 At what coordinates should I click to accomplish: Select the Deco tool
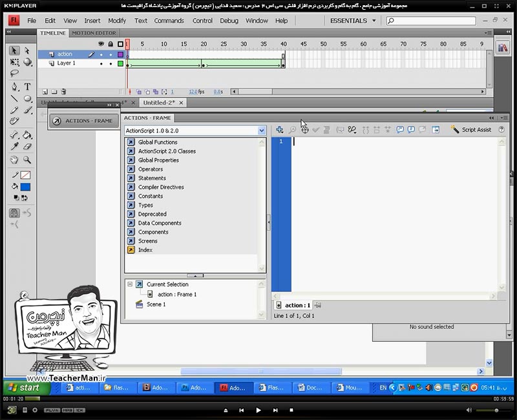pyautogui.click(x=14, y=121)
